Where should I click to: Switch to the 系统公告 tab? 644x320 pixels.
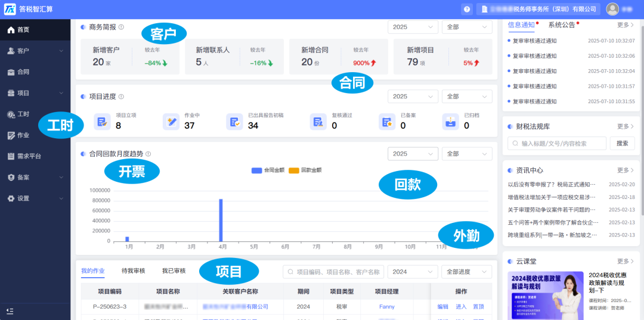562,24
